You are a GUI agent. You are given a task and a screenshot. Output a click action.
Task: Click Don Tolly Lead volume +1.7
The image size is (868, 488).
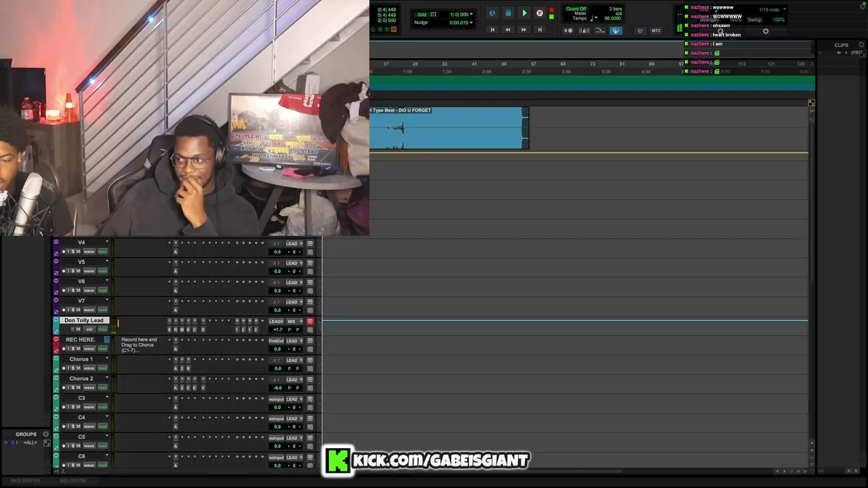(277, 329)
